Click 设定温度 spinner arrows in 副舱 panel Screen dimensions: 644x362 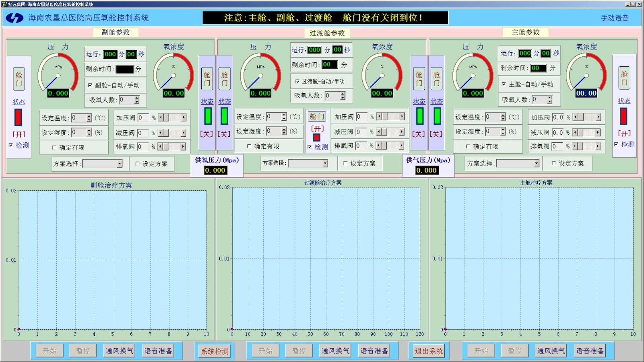tap(89, 118)
